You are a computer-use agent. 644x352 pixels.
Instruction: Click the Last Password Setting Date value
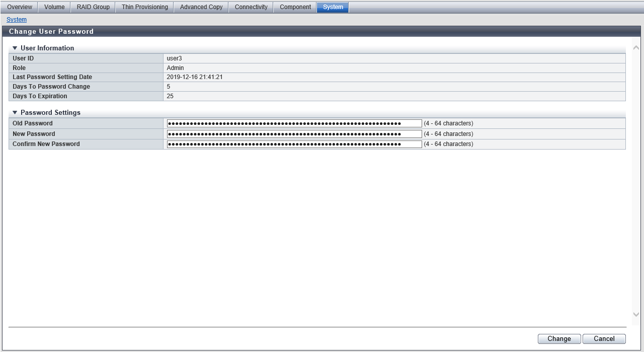pyautogui.click(x=194, y=77)
